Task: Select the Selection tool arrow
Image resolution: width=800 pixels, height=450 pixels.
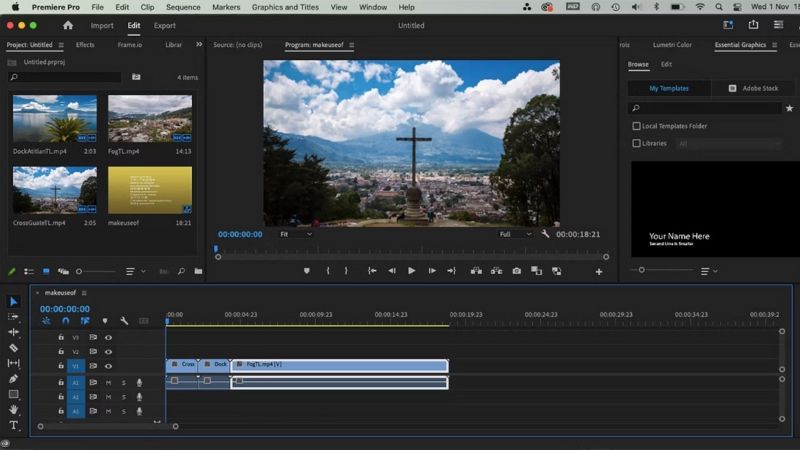Action: click(14, 302)
